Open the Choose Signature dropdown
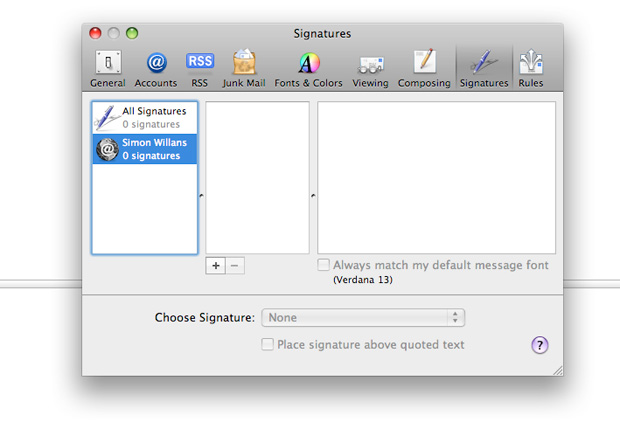Viewport: 620px width, 443px height. point(363,318)
